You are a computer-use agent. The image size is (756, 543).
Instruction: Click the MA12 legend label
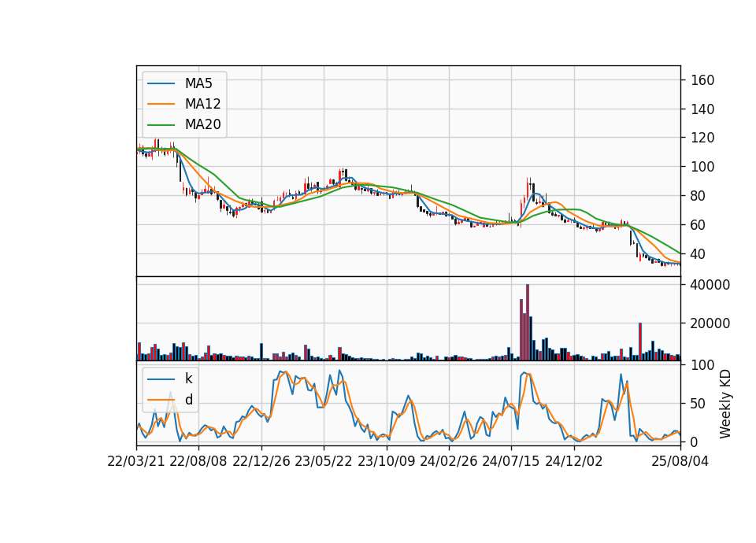(202, 104)
